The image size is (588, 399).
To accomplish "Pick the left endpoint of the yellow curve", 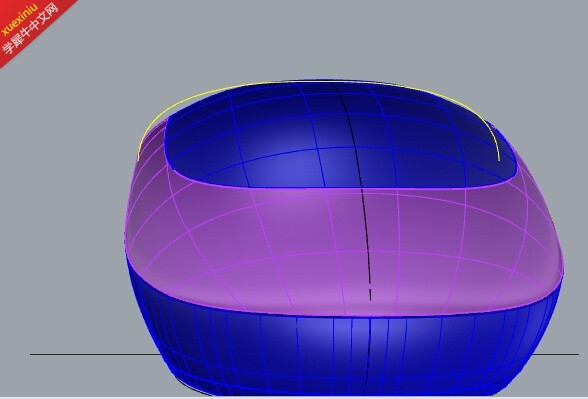I will point(138,160).
